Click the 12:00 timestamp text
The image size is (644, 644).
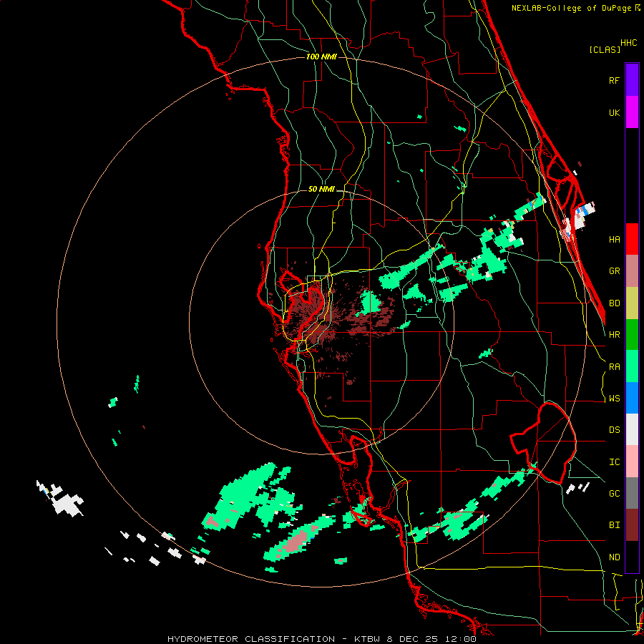pyautogui.click(x=462, y=639)
